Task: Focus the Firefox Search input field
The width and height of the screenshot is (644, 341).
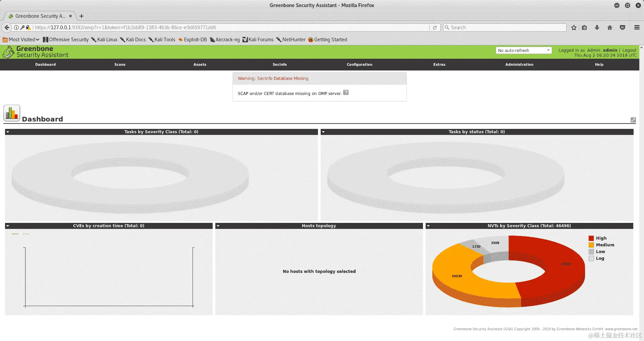Action: tap(505, 28)
